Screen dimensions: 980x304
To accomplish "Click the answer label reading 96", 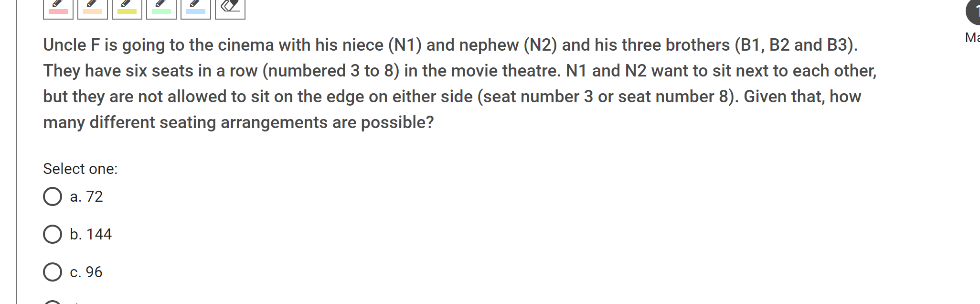I will [x=86, y=272].
